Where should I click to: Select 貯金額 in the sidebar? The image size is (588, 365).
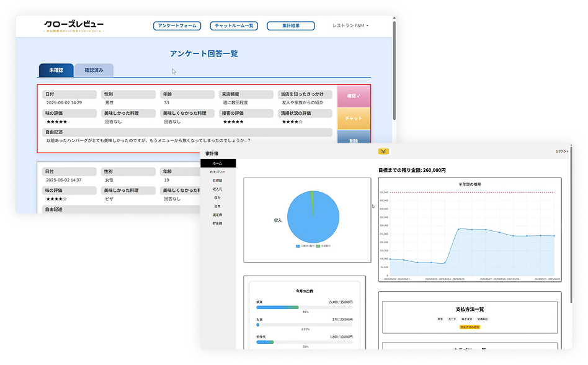(217, 223)
